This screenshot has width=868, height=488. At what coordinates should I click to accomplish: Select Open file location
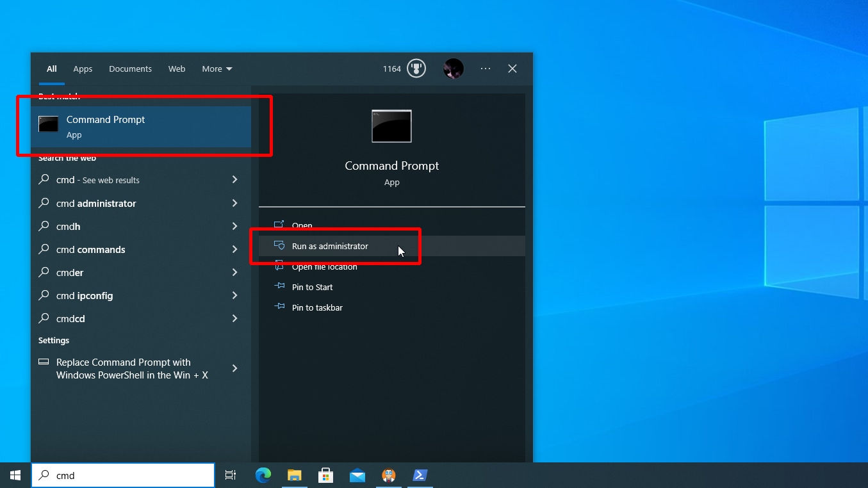391,266
